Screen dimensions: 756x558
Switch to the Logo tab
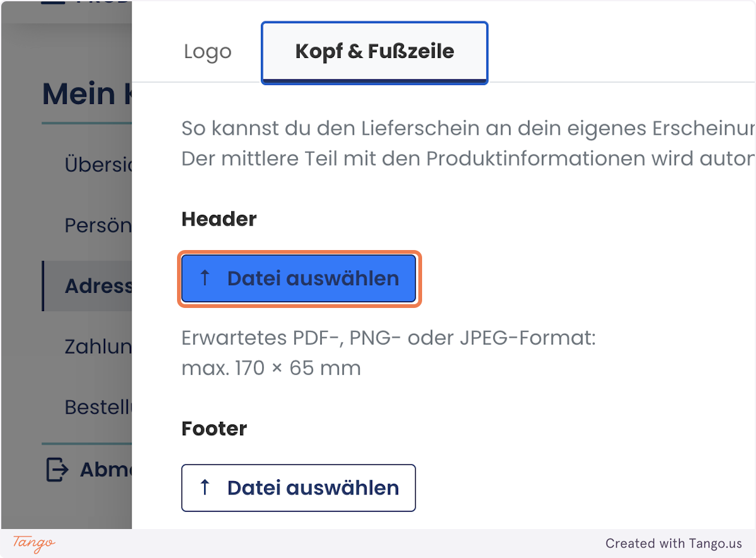click(x=208, y=52)
